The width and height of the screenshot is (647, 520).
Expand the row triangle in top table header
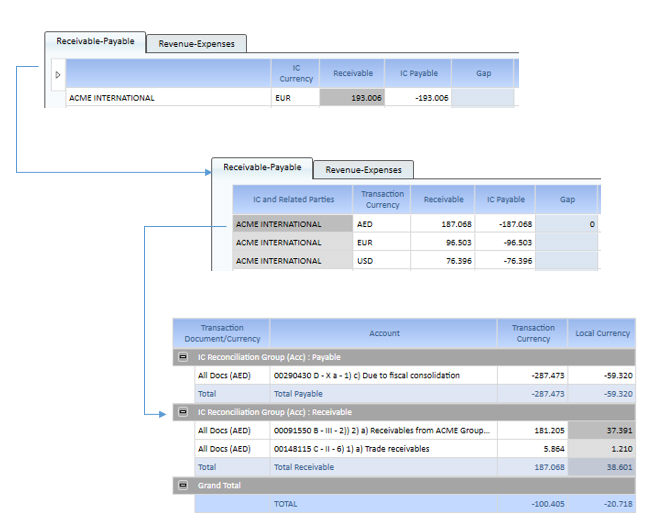[58, 75]
